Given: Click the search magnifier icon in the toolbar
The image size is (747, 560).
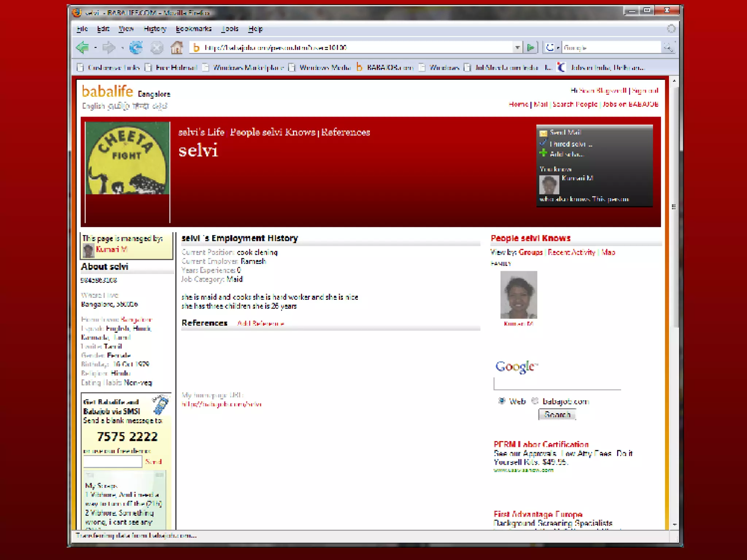Looking at the screenshot, I should point(668,47).
